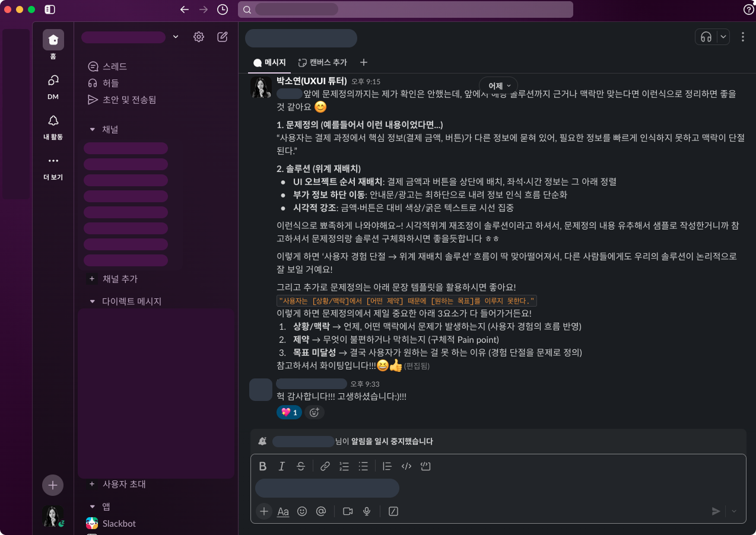Go forward with the right arrow
The height and width of the screenshot is (535, 756).
[x=204, y=9]
